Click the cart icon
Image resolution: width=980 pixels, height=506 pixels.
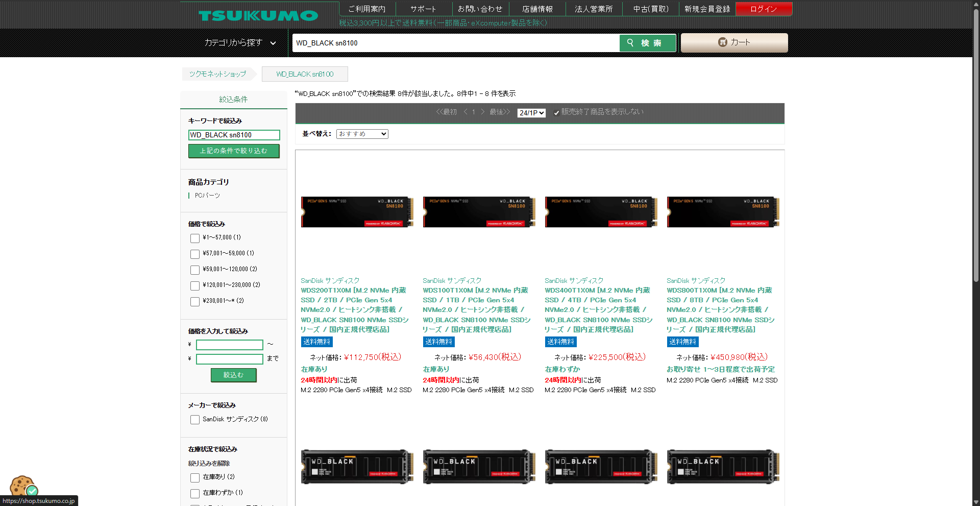pos(722,42)
